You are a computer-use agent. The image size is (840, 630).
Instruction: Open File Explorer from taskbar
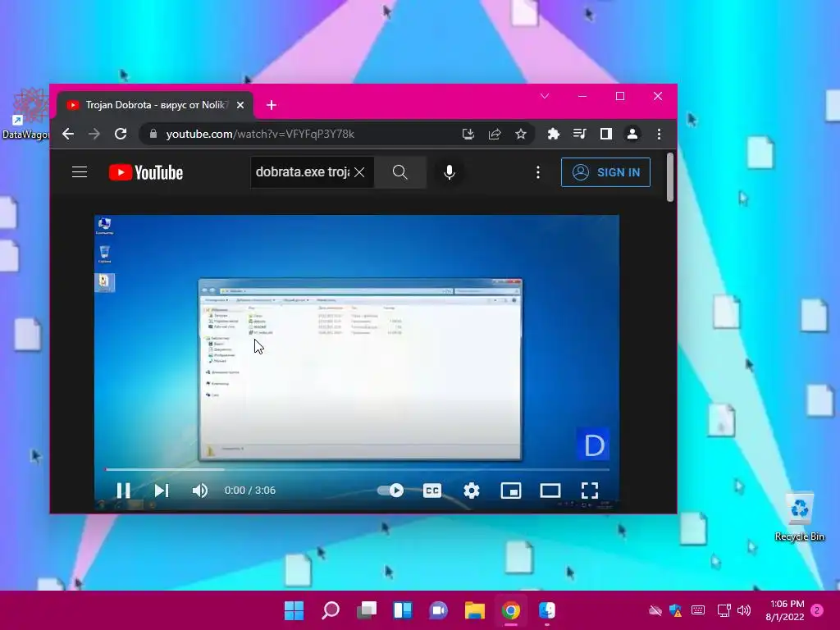coord(475,610)
